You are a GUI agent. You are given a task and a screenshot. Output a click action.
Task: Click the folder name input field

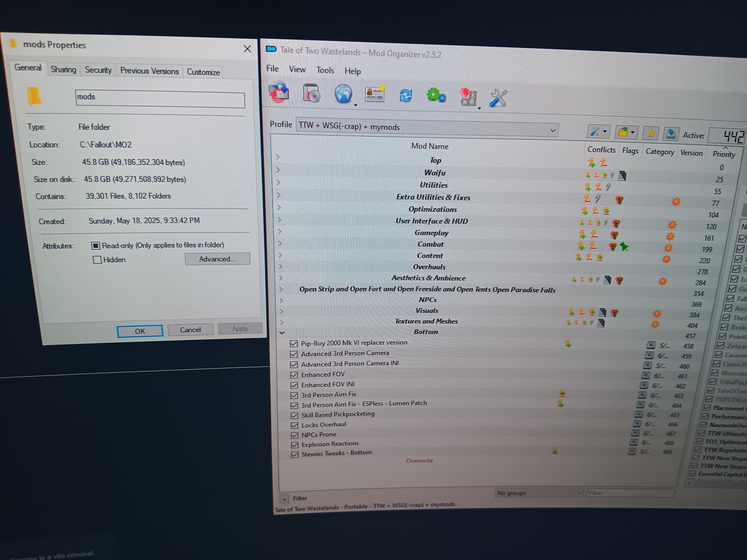pyautogui.click(x=160, y=99)
